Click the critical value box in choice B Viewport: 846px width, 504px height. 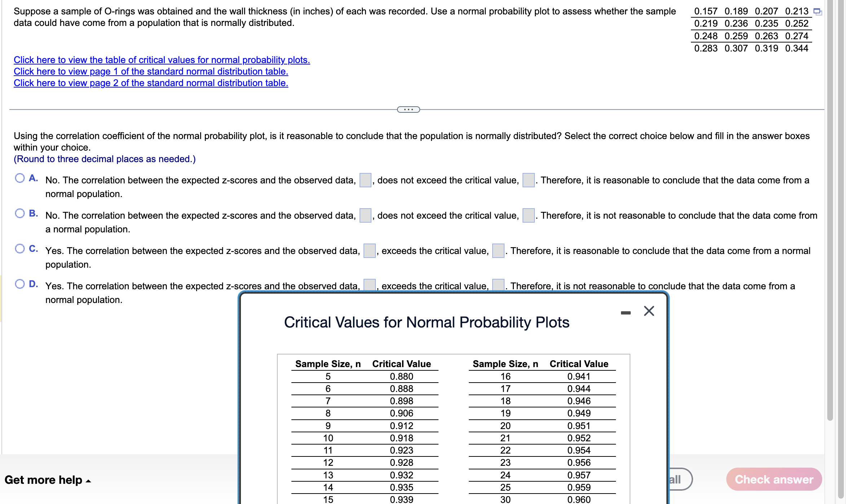tap(528, 215)
